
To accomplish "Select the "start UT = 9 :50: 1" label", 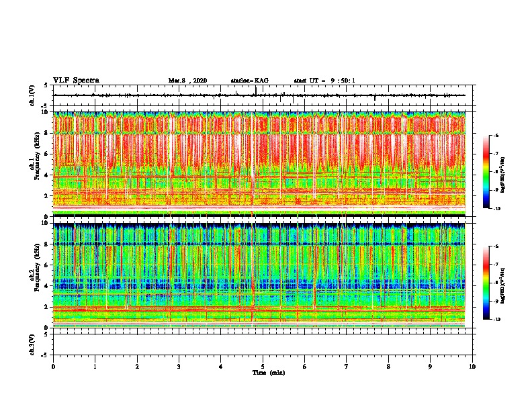I will pyautogui.click(x=324, y=81).
